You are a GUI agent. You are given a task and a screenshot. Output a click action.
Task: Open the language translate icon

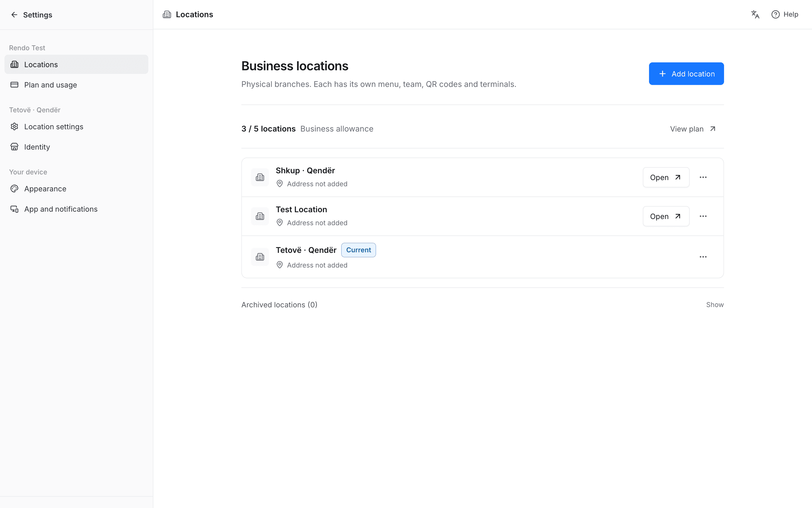click(x=755, y=14)
